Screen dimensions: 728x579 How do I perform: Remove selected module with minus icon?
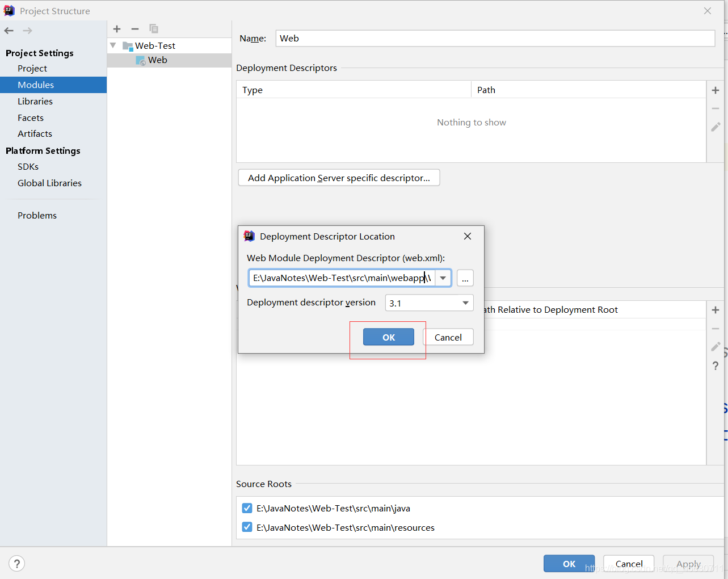[135, 29]
